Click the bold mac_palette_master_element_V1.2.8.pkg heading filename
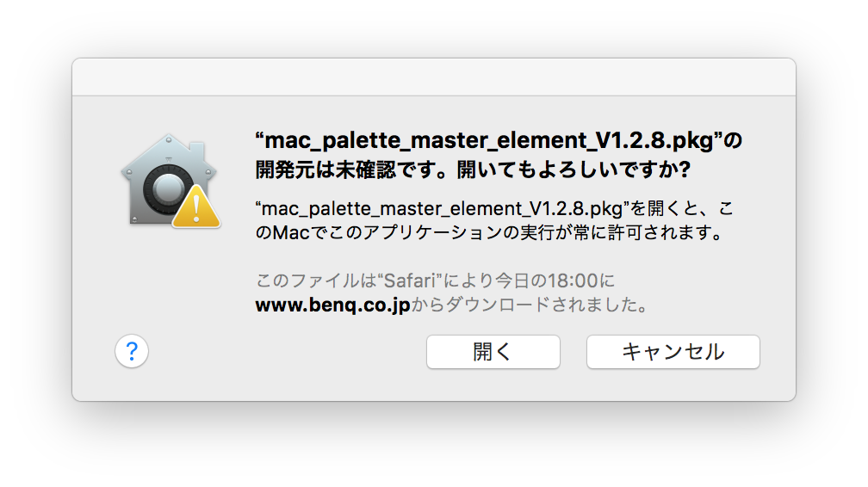Image resolution: width=868 pixels, height=487 pixels. pyautogui.click(x=489, y=140)
